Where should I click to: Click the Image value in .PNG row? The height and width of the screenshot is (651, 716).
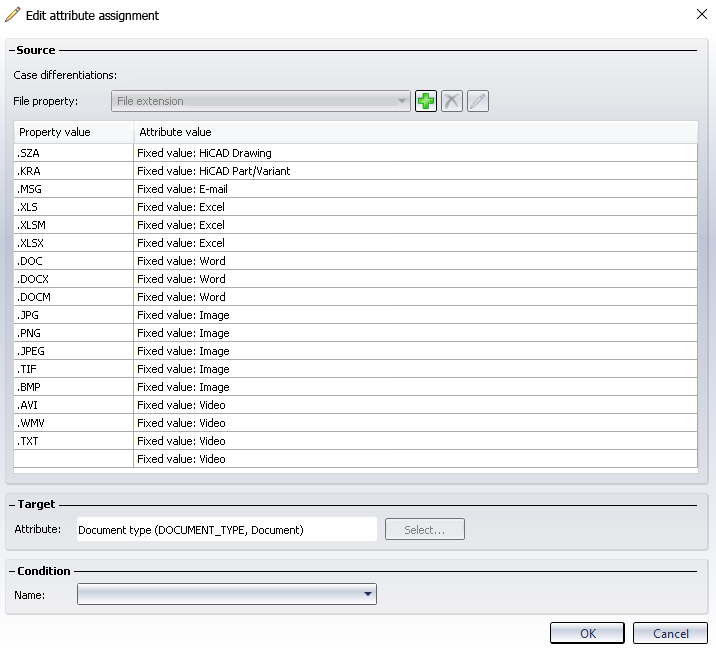coord(416,333)
